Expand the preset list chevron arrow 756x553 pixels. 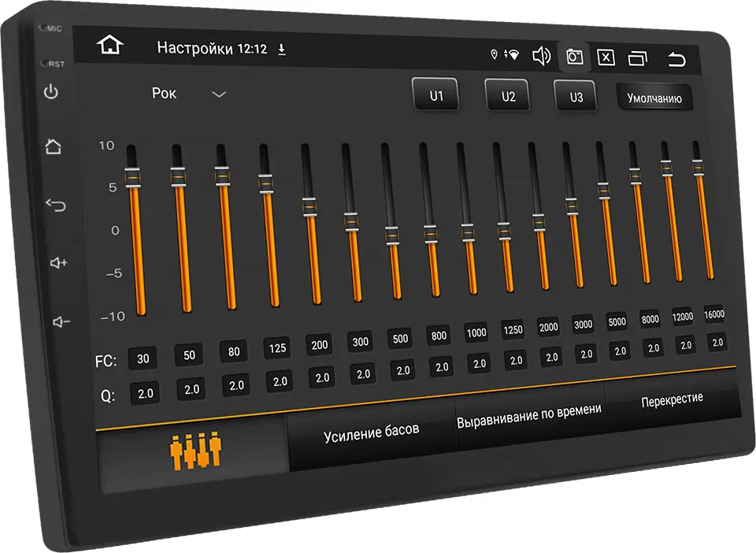tap(218, 93)
